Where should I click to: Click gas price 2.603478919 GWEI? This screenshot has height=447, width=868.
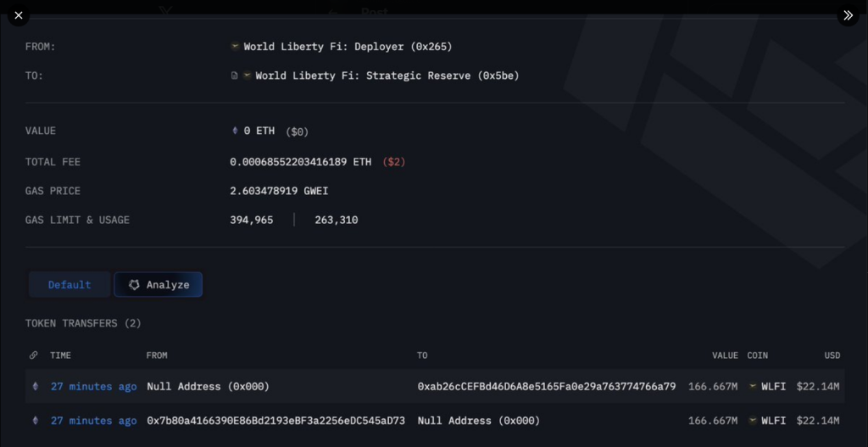coord(279,191)
